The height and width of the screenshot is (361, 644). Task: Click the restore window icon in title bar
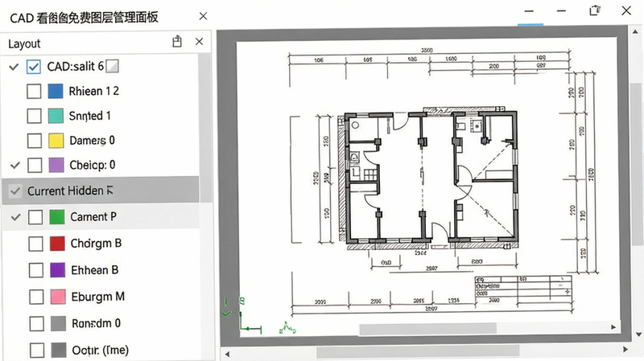(594, 10)
